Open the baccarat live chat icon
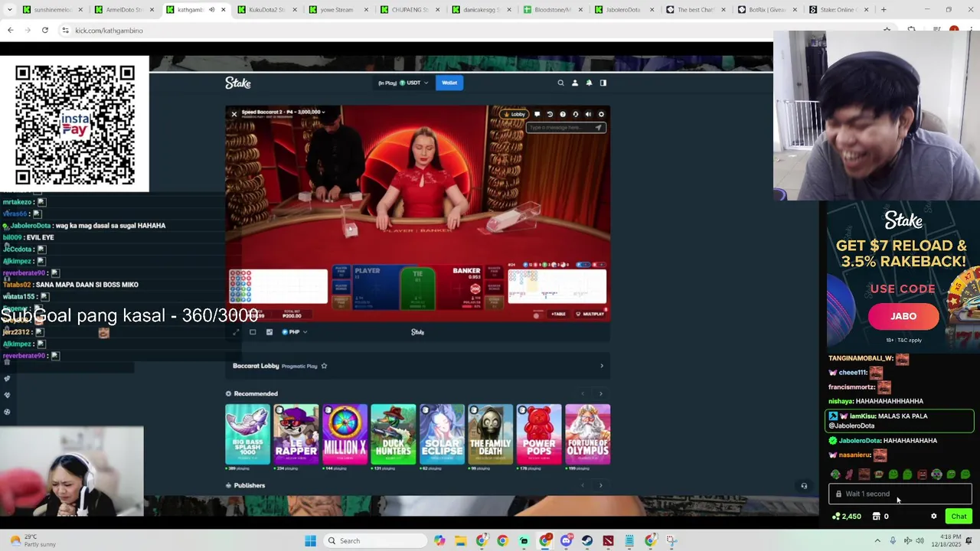Image resolution: width=980 pixels, height=551 pixels. pyautogui.click(x=537, y=114)
